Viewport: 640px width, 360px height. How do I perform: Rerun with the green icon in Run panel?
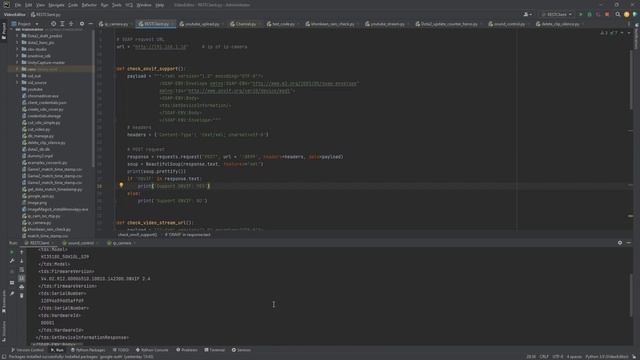(x=12, y=252)
